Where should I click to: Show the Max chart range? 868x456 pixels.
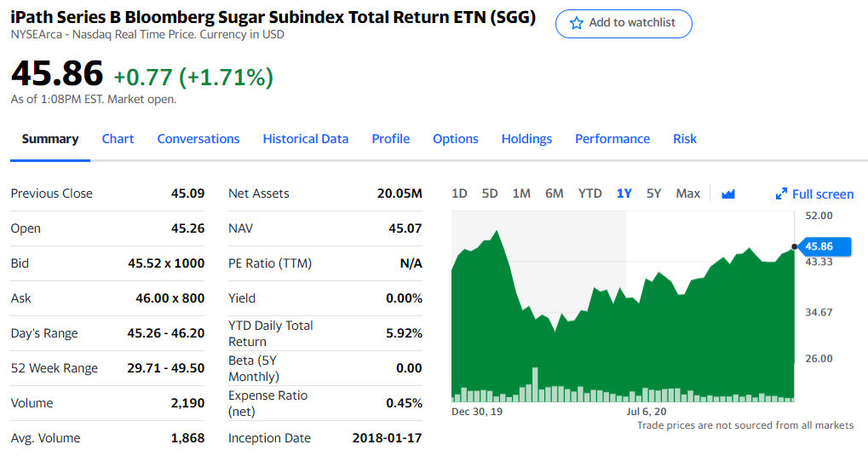click(687, 193)
